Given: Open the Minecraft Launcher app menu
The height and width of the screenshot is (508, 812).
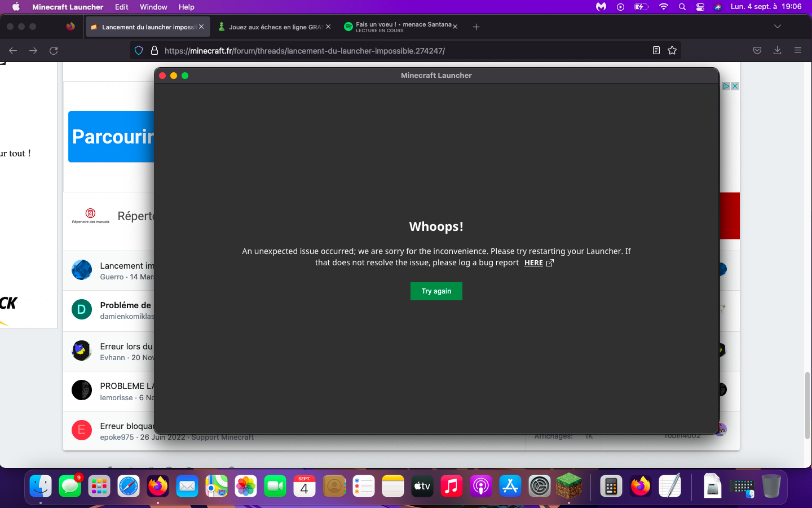Looking at the screenshot, I should pyautogui.click(x=68, y=7).
